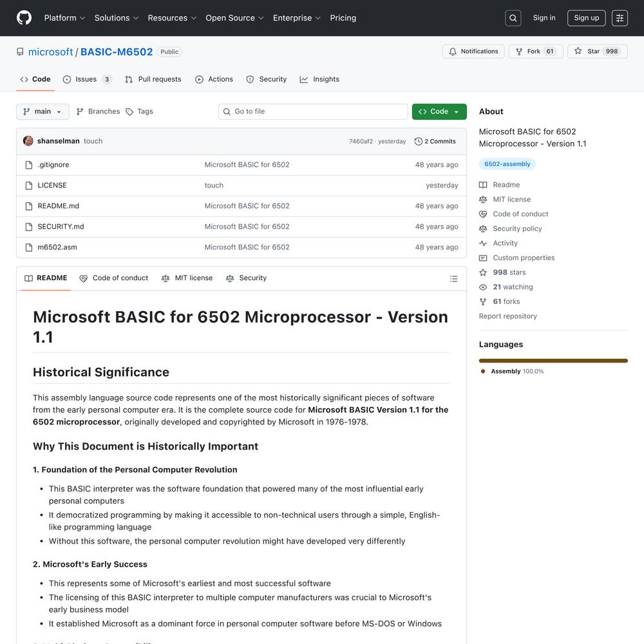Viewport: 644px width, 644px height.
Task: Expand the Resources dropdown
Action: point(172,18)
